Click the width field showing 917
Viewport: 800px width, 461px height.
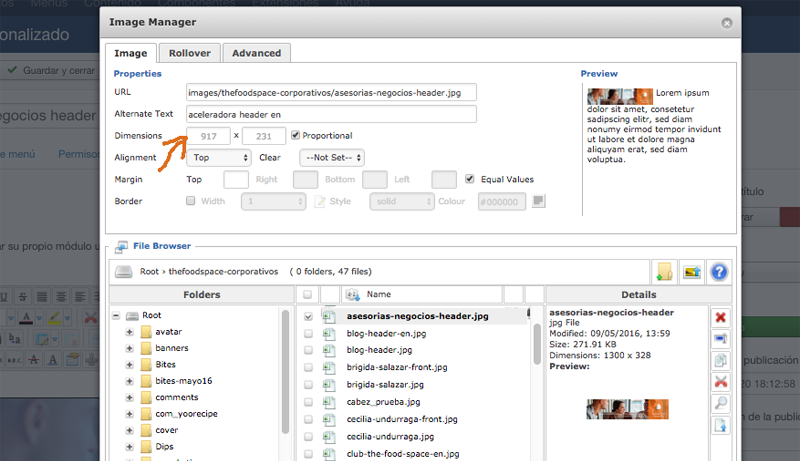pos(208,136)
